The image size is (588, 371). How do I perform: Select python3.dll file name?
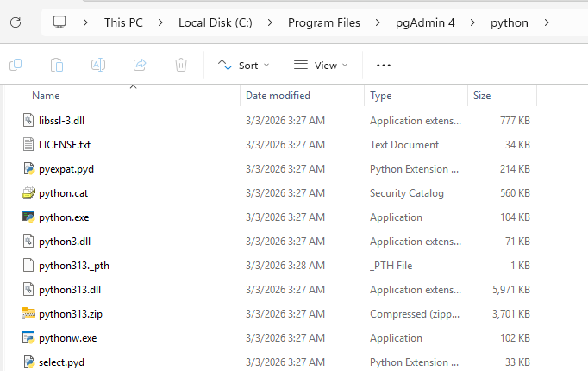point(65,242)
